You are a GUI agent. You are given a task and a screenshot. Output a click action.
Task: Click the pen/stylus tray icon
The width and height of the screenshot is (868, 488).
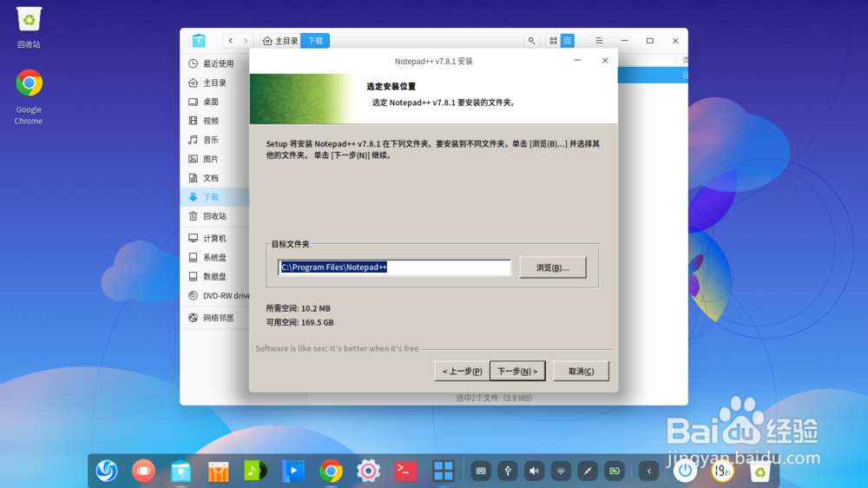(588, 472)
